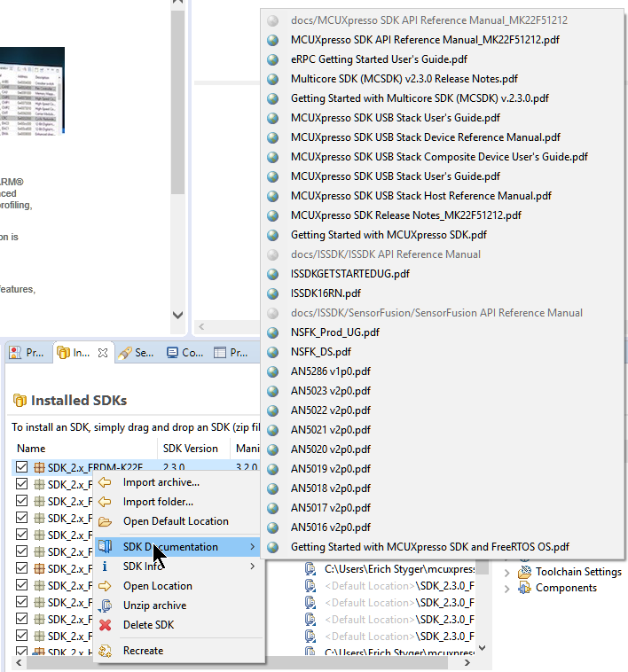The image size is (628, 672).
Task: Click Import folder arrow icon
Action: tap(105, 502)
